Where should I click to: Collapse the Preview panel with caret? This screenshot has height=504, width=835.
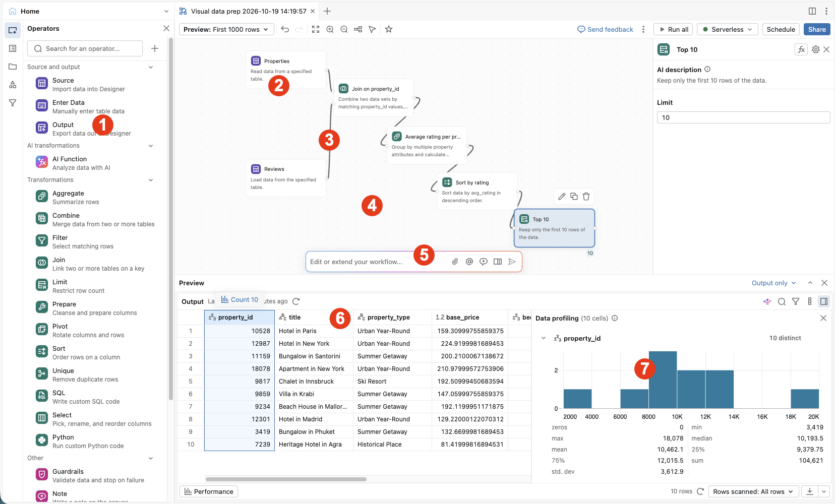point(810,283)
